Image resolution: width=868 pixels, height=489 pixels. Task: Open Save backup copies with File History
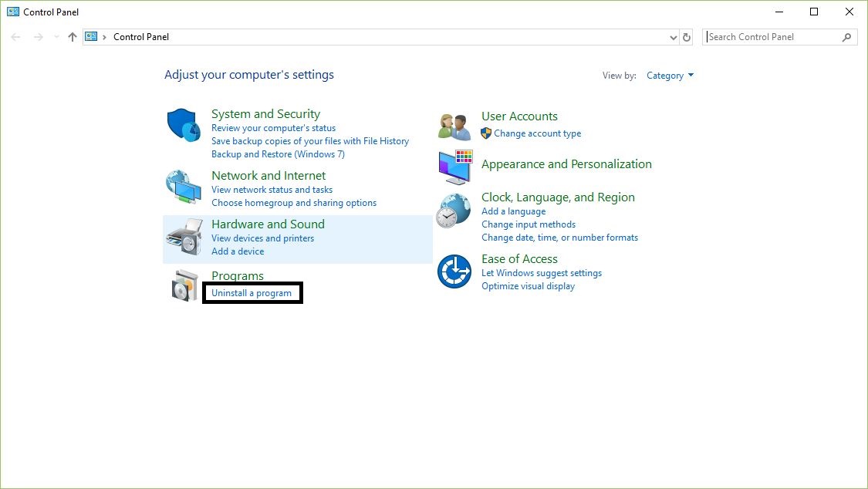[x=310, y=141]
